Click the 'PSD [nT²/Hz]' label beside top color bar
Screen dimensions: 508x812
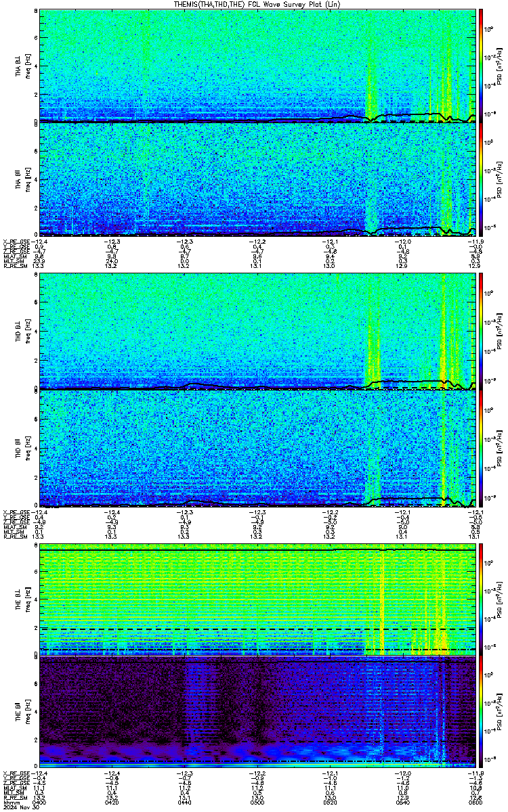499,66
